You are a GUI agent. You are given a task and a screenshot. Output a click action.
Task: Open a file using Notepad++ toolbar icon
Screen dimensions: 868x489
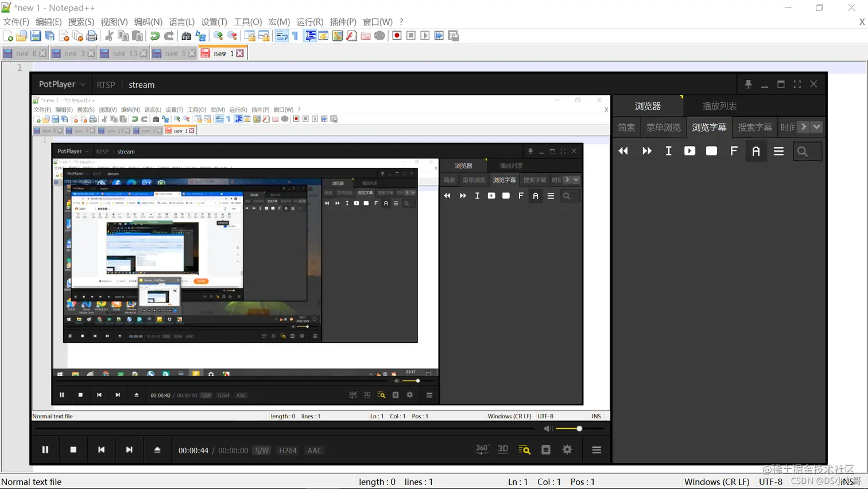(22, 36)
